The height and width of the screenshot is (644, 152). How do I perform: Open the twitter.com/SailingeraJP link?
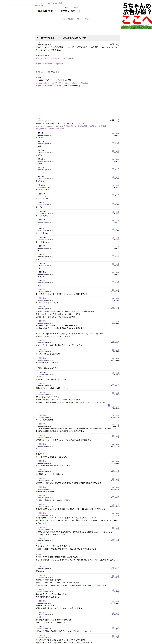click(x=49, y=64)
